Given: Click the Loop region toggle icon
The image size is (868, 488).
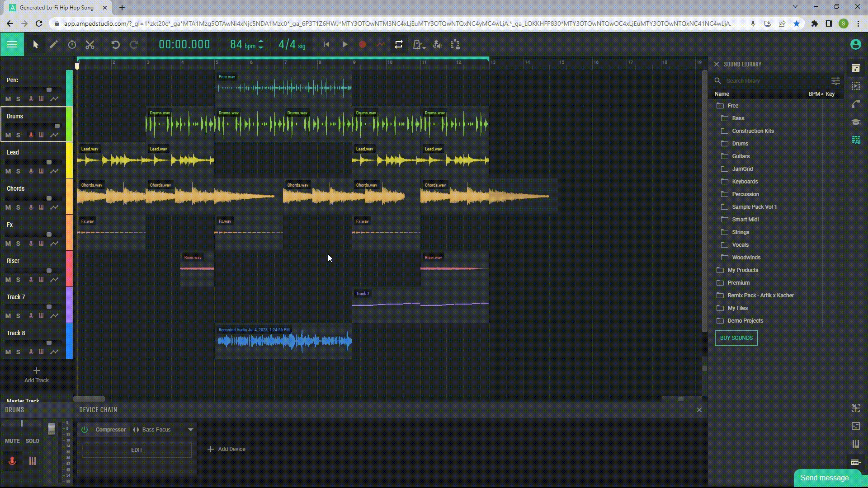Looking at the screenshot, I should [x=398, y=45].
